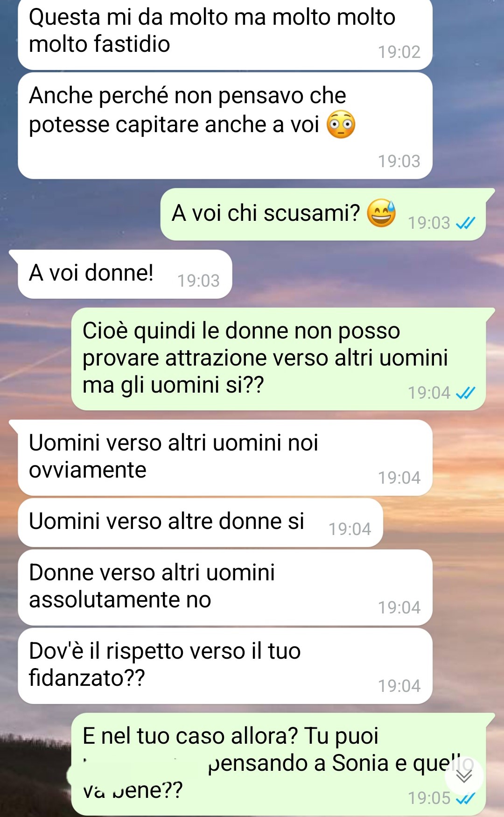Select the 'A voi chi scusami?' message

(x=323, y=214)
